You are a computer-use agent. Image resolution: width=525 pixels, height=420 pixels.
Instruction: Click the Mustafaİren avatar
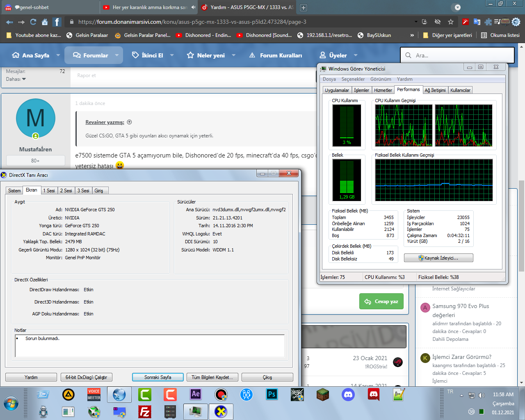36,119
